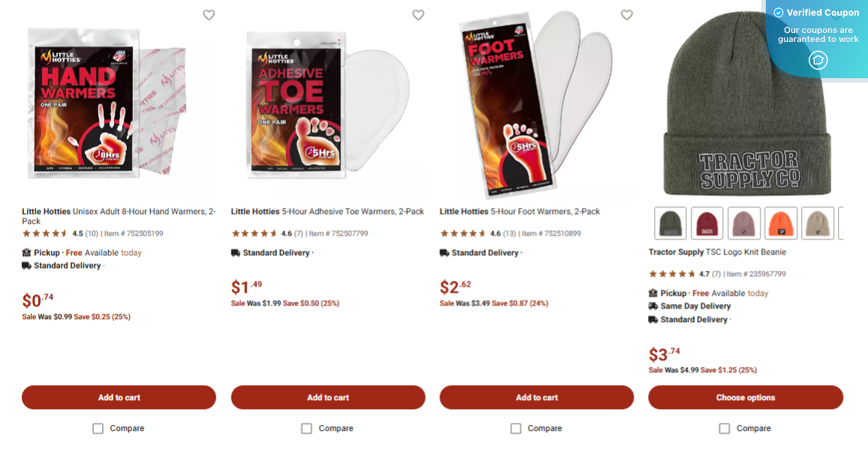Toggle Compare for TSC Logo Knit Beanie
Viewport: 868px width, 449px height.
[725, 429]
